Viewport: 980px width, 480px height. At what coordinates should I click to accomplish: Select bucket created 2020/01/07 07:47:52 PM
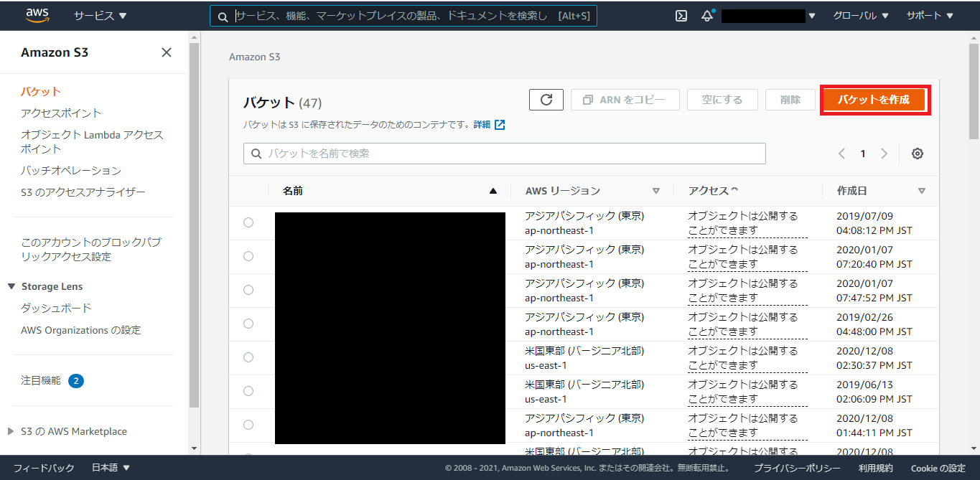(x=248, y=290)
